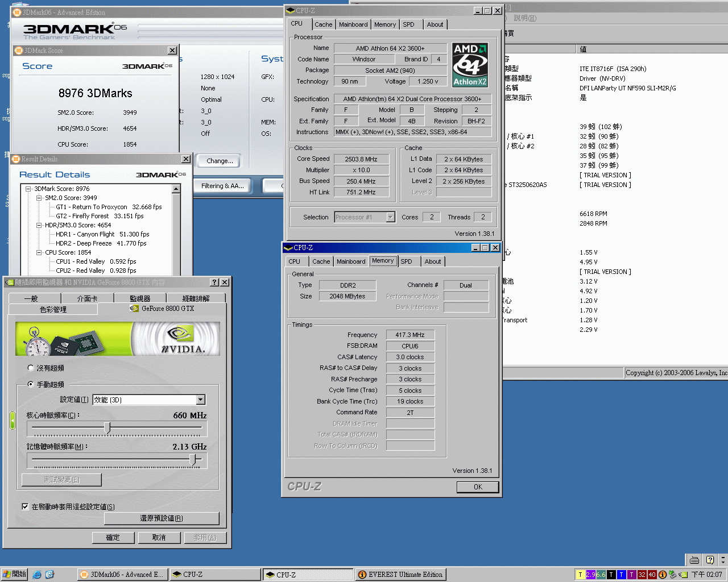The image size is (728, 582).
Task: Click the purple 2.9 tray sensor icon
Action: pyautogui.click(x=590, y=575)
